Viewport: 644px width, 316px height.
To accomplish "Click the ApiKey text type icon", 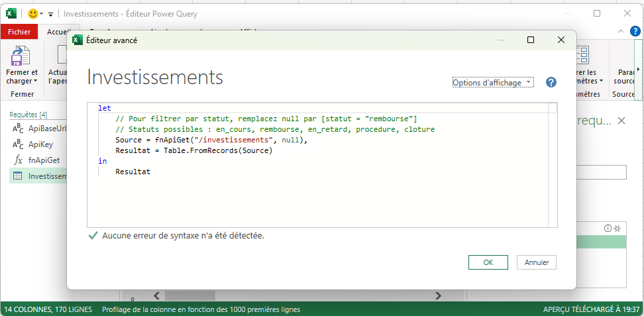I will click(x=18, y=144).
